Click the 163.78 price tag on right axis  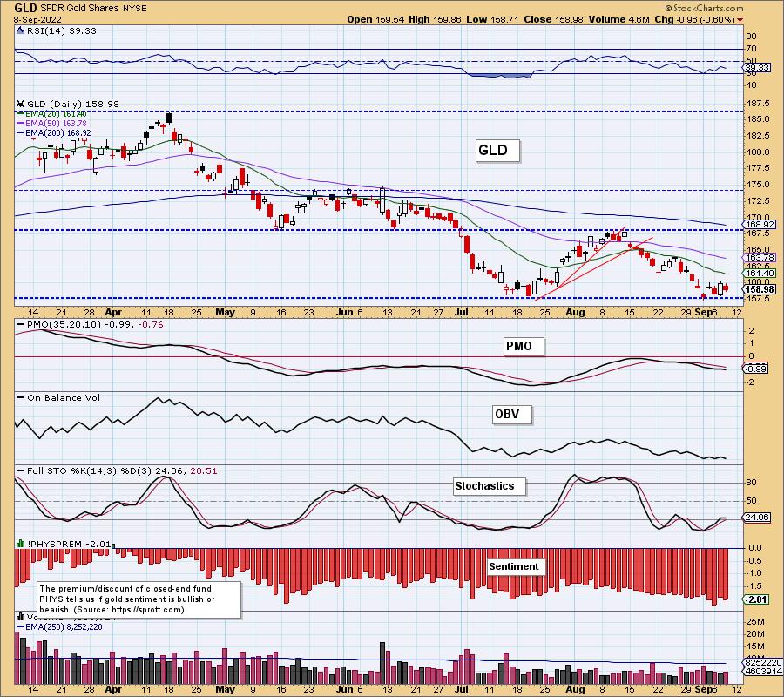click(760, 258)
